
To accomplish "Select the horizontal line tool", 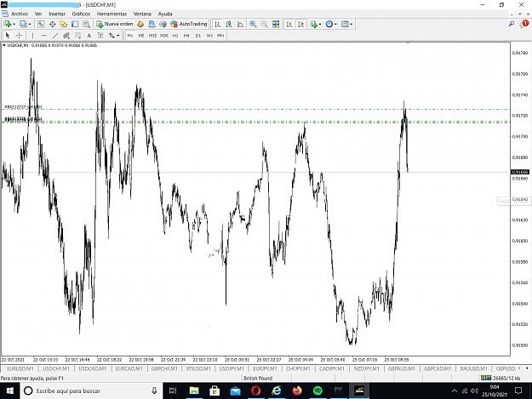I will coord(43,35).
